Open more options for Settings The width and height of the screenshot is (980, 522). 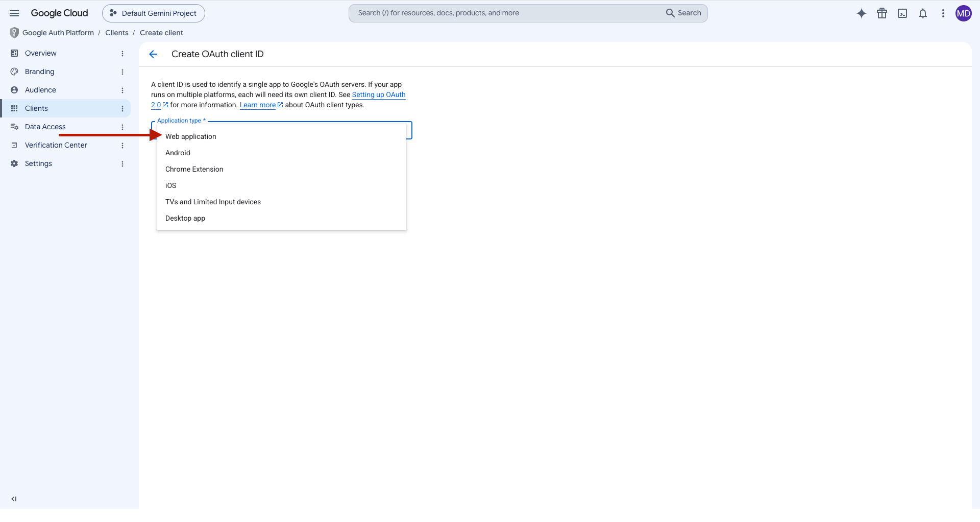pyautogui.click(x=122, y=164)
